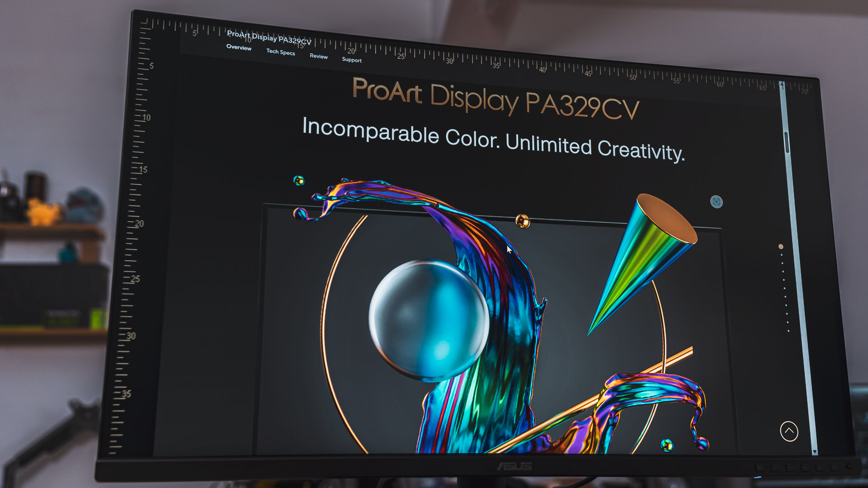Click the back-to-top chevron circle button
The image size is (868, 488).
pos(789,431)
